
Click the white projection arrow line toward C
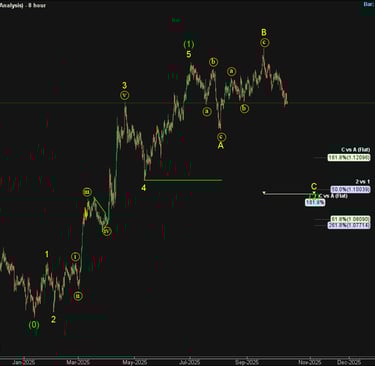point(288,193)
